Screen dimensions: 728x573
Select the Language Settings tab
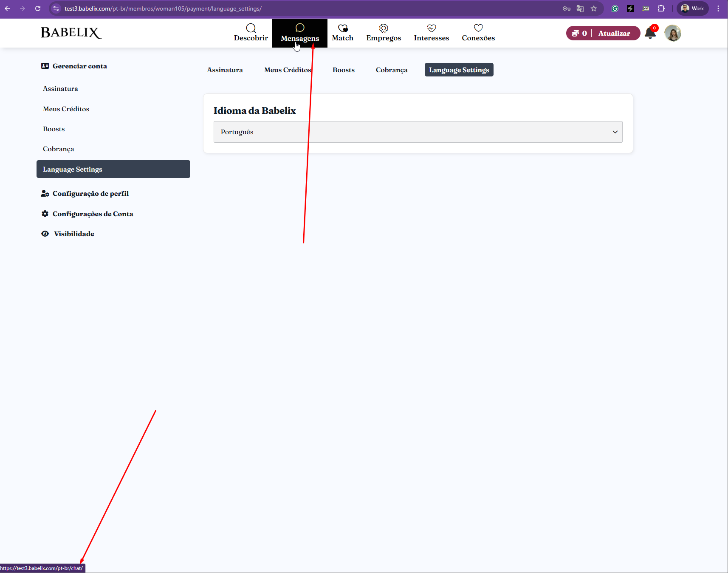pos(459,70)
